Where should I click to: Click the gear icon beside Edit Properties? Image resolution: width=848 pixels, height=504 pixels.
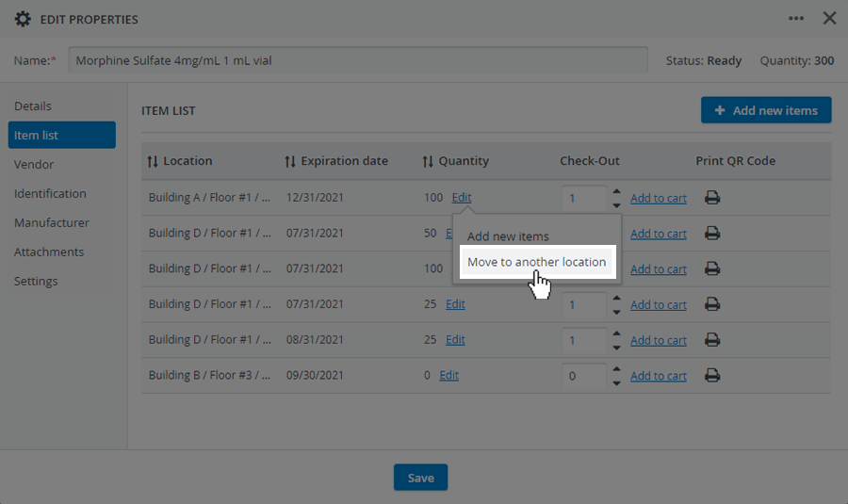pos(23,20)
